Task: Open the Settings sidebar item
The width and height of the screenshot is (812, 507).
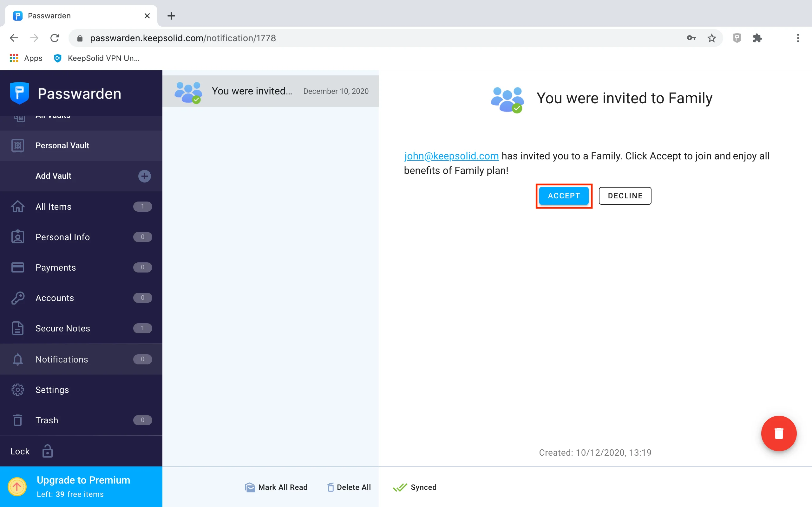Action: coord(52,390)
